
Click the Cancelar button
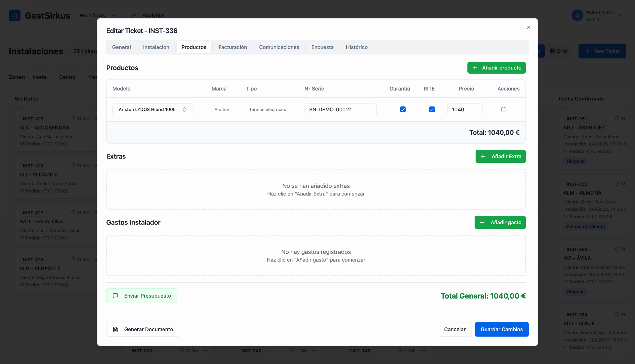pos(455,329)
